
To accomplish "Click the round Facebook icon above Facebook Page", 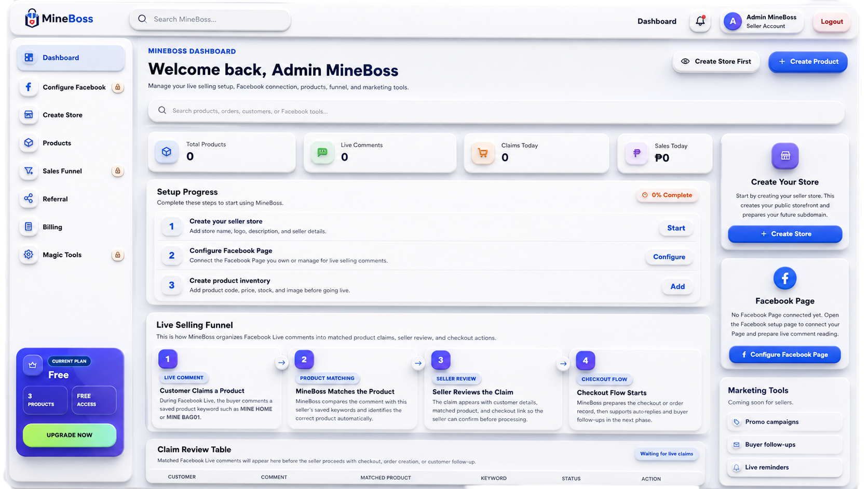I will [x=785, y=279].
